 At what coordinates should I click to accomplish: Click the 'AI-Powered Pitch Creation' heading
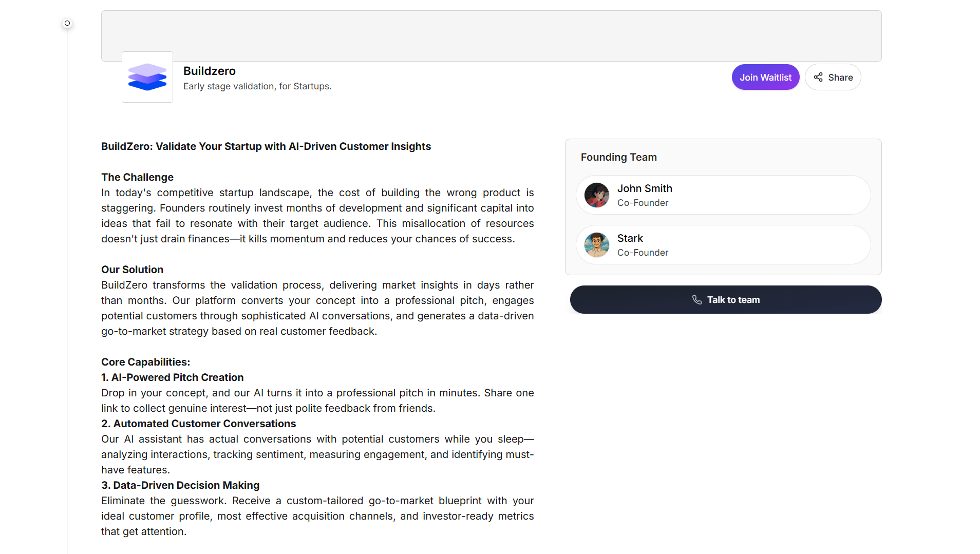(x=177, y=377)
